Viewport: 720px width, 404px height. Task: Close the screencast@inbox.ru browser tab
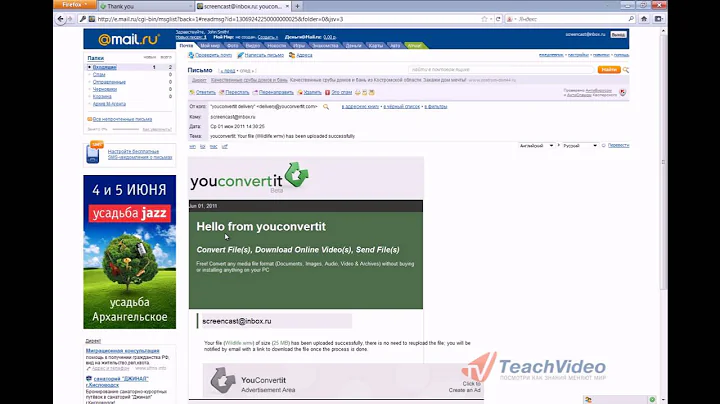(x=287, y=6)
